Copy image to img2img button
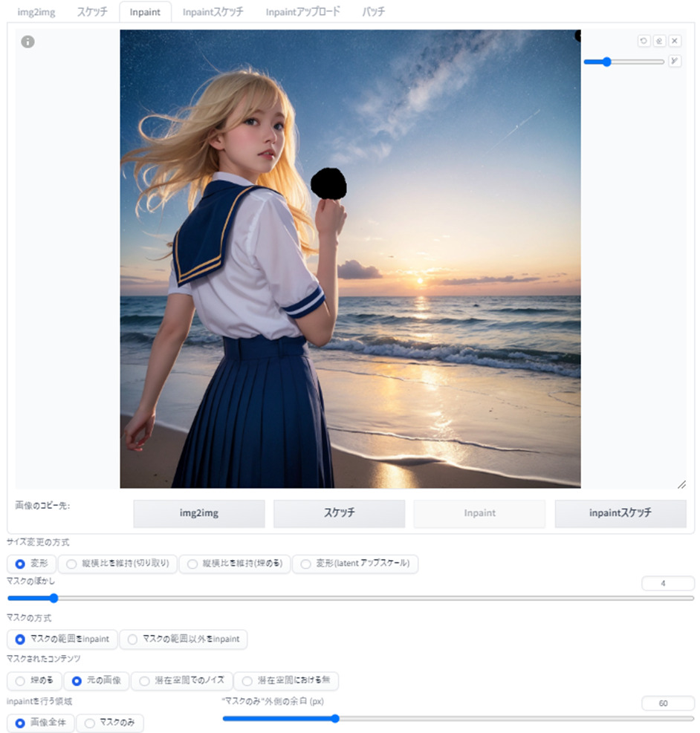 (199, 513)
